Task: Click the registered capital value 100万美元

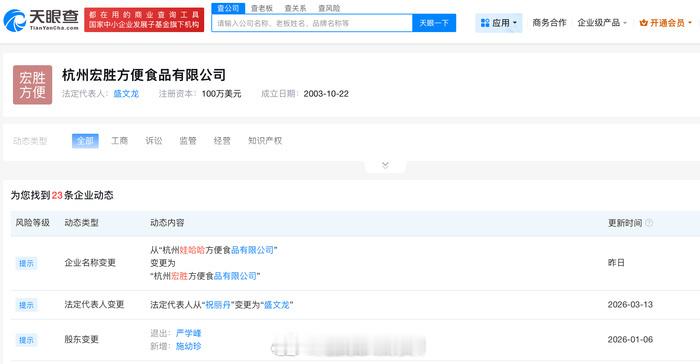Action: coord(221,94)
